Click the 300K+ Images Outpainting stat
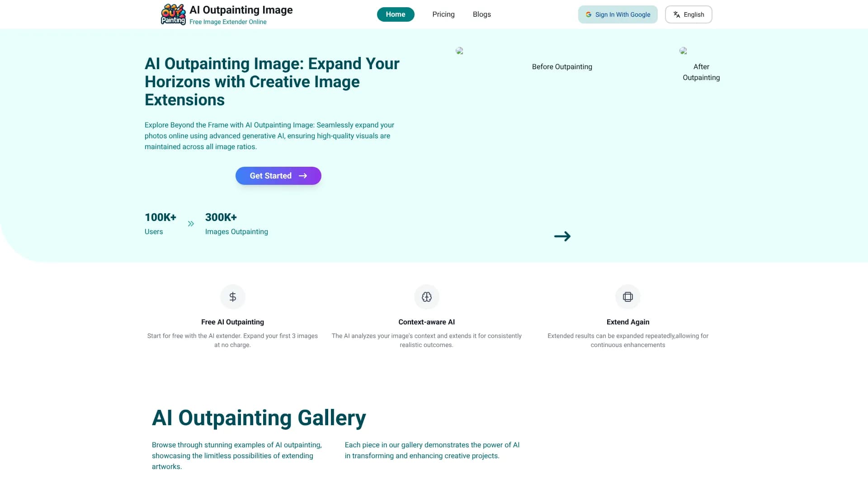 point(236,223)
